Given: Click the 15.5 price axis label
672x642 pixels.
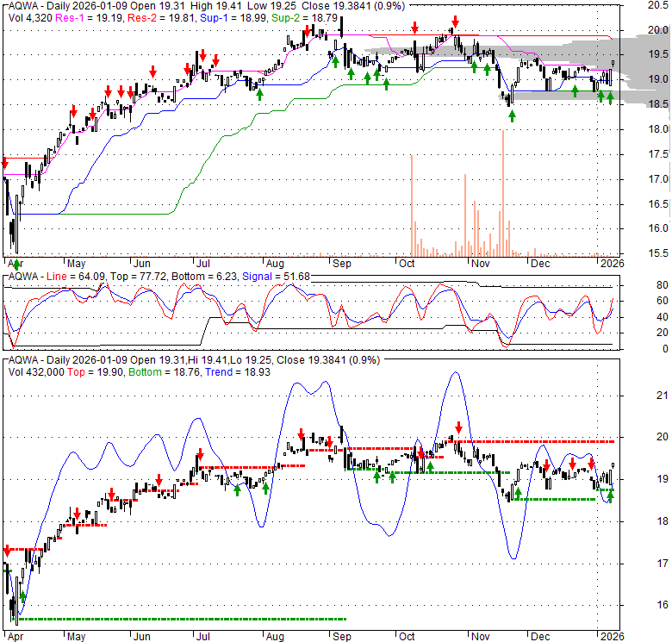Looking at the screenshot, I should pos(658,253).
